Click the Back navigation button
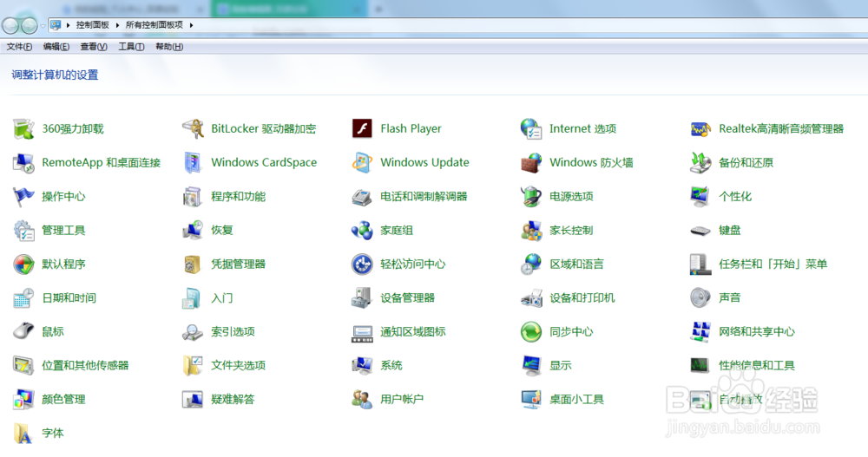The width and height of the screenshot is (868, 457). [x=10, y=25]
